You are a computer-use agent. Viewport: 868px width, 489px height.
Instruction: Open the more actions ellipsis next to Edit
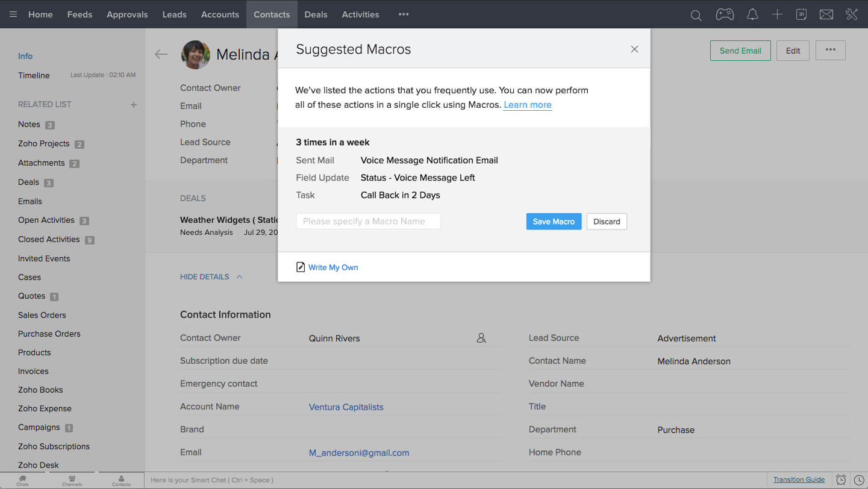coord(830,50)
